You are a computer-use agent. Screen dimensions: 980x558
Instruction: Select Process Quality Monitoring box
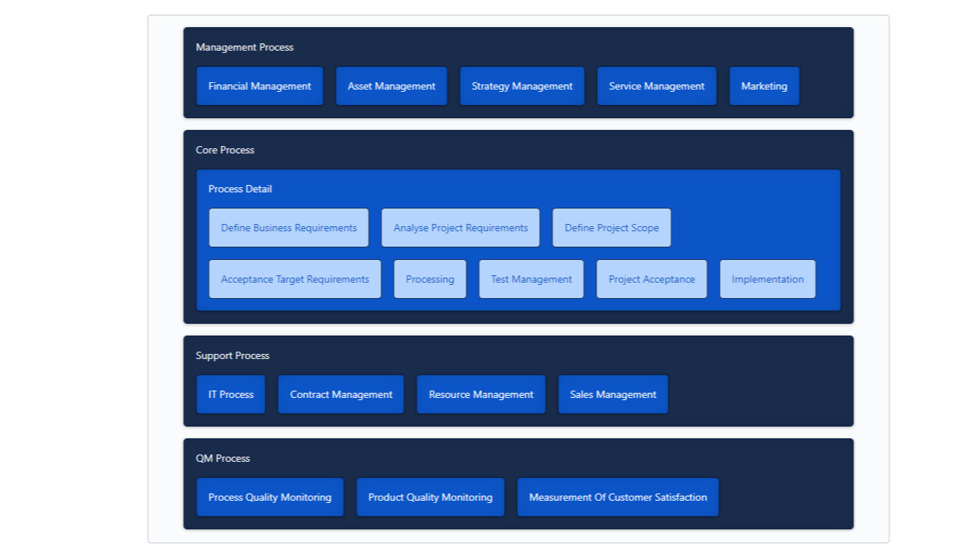click(x=270, y=497)
